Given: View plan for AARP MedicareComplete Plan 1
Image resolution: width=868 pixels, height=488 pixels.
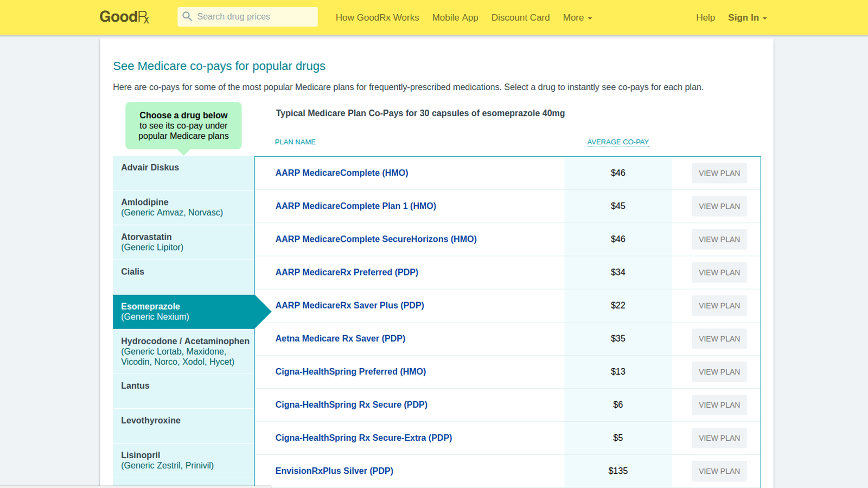Looking at the screenshot, I should pos(719,206).
